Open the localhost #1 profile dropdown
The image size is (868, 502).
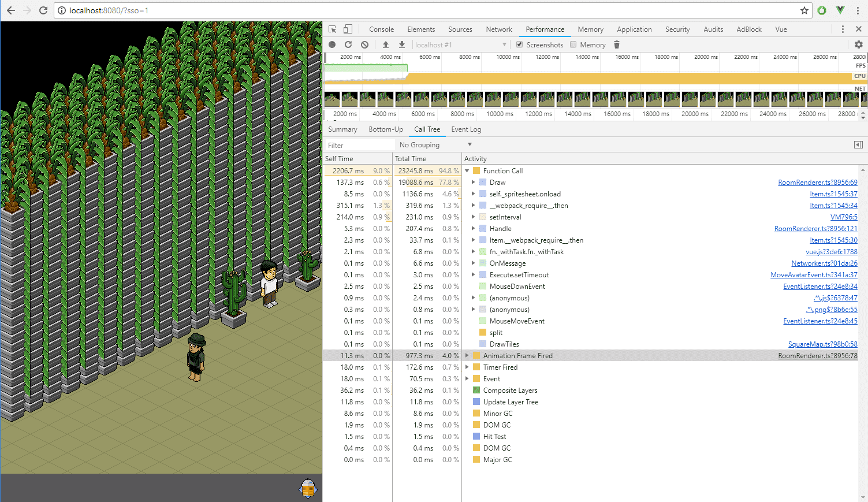click(460, 44)
